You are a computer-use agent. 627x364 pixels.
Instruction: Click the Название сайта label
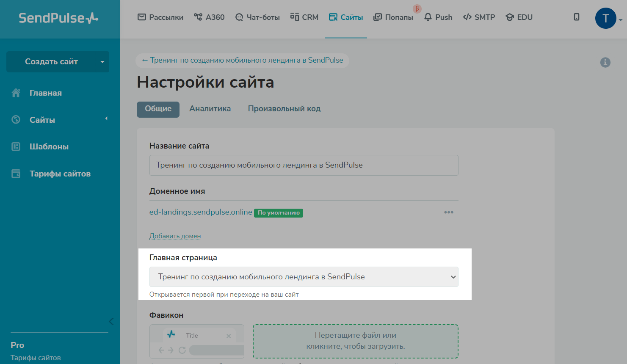click(179, 146)
